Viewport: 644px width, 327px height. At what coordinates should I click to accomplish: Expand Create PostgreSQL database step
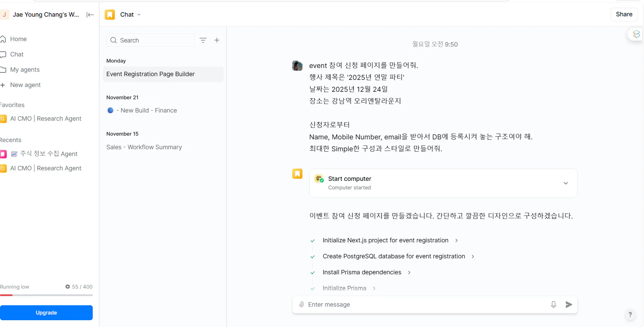pyautogui.click(x=473, y=256)
